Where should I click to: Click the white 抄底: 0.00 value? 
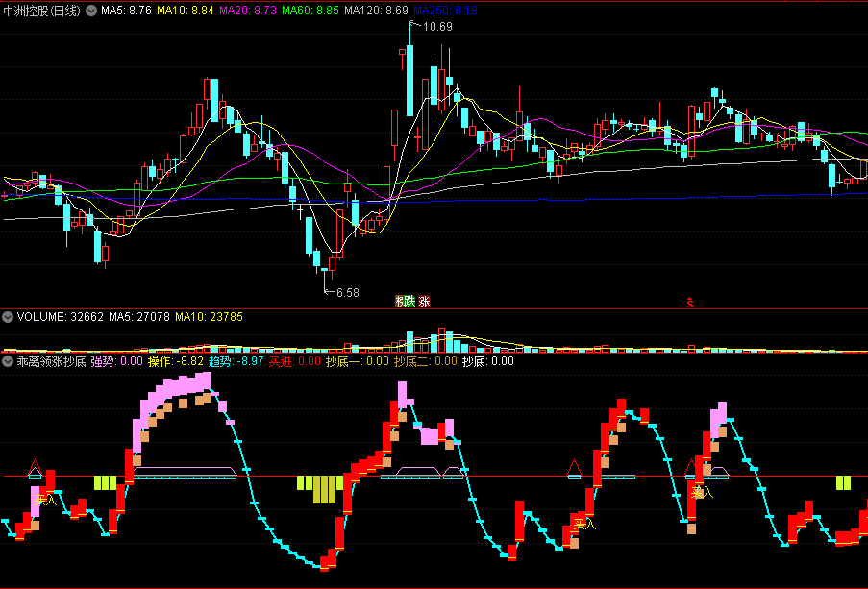click(x=487, y=361)
